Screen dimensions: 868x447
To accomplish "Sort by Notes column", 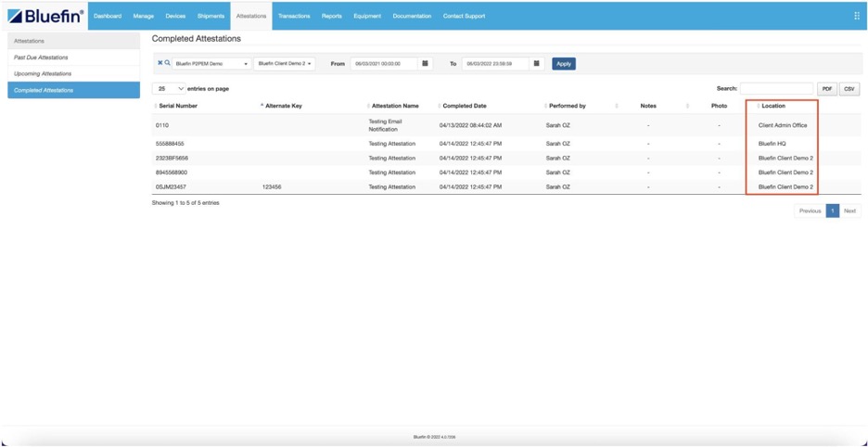I will point(647,106).
